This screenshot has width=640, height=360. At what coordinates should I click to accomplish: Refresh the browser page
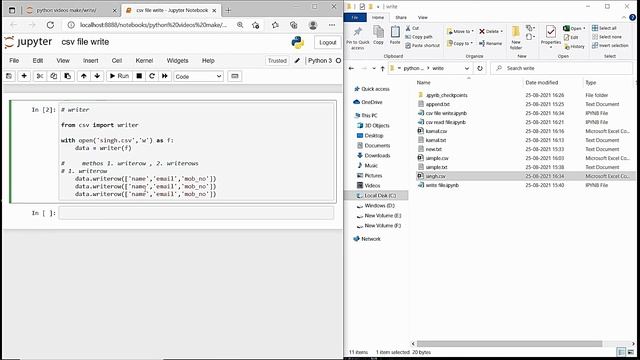click(50, 25)
